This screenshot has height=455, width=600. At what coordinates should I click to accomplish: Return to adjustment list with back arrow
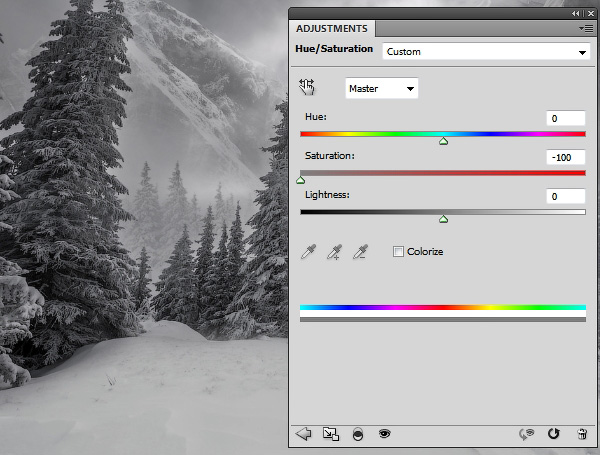[x=303, y=434]
